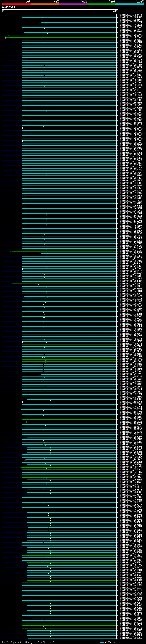Select the AV430399 query name label
Screen dimensions: 146x644
8,7
